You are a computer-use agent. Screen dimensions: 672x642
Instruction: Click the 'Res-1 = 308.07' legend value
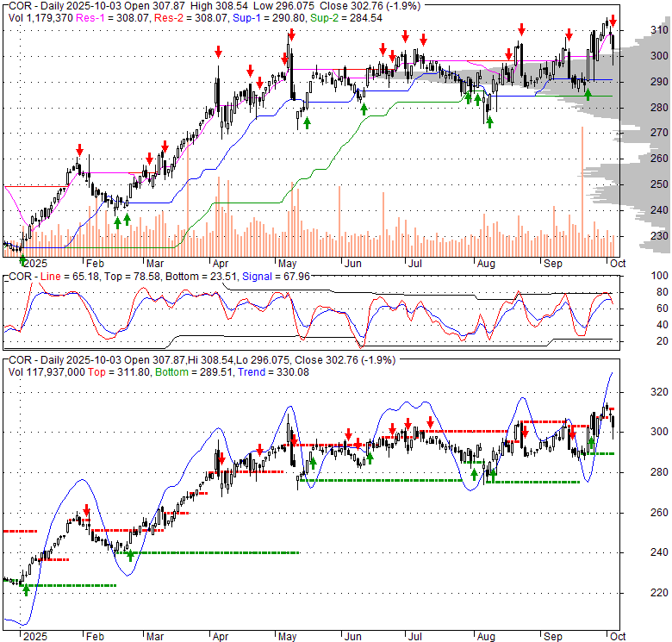[113, 18]
